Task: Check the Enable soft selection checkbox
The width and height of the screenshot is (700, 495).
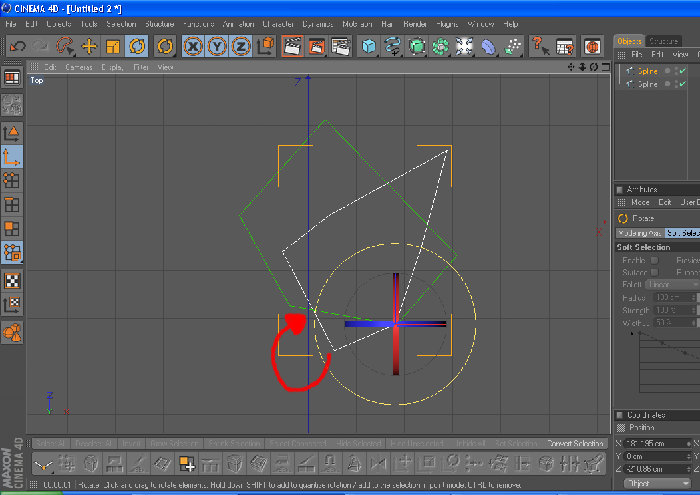Action: tap(654, 260)
